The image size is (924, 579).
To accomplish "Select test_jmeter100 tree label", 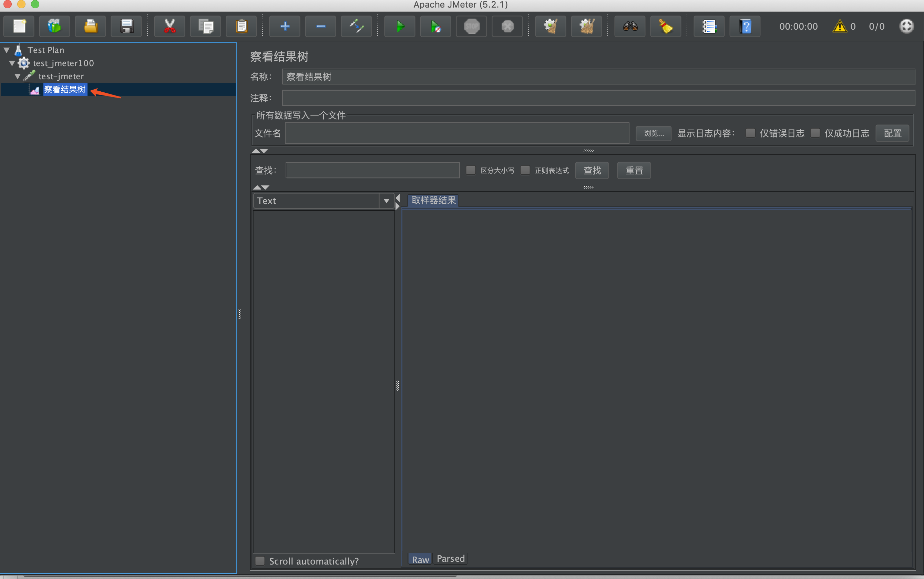I will tap(63, 63).
